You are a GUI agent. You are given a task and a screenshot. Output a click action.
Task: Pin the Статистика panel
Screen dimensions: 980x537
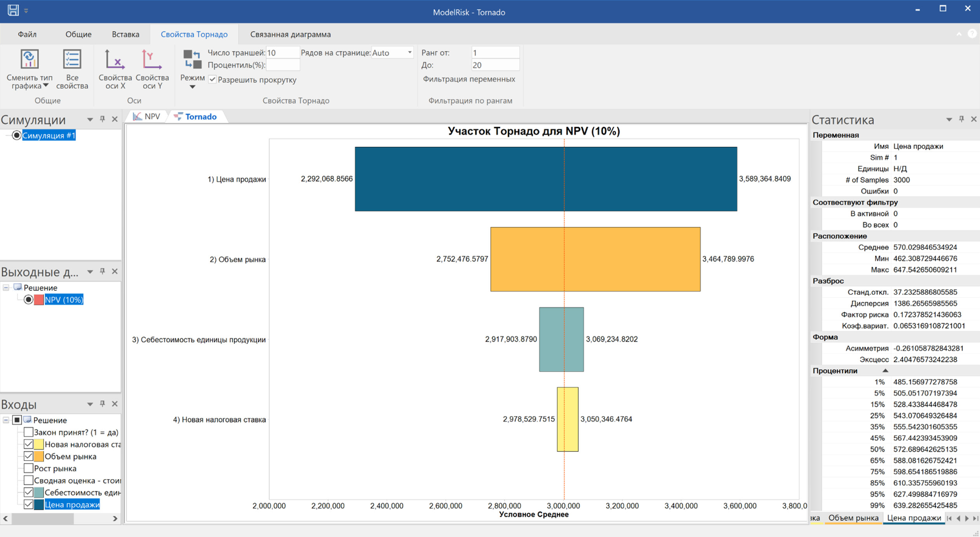pyautogui.click(x=961, y=119)
